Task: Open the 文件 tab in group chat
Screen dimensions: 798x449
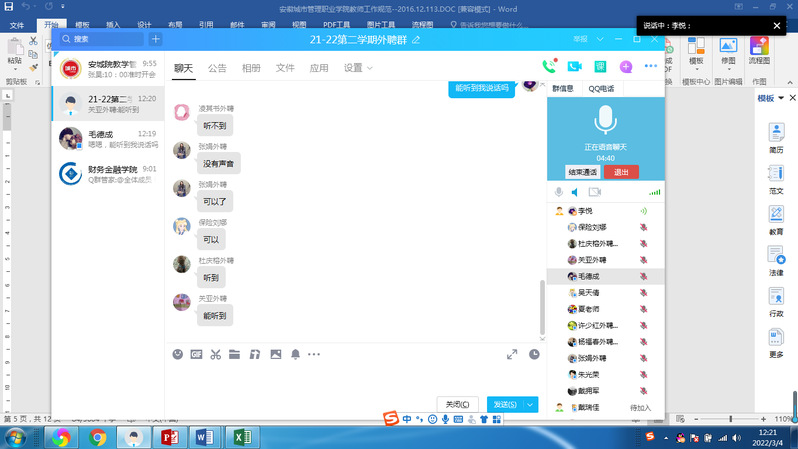Action: (285, 68)
